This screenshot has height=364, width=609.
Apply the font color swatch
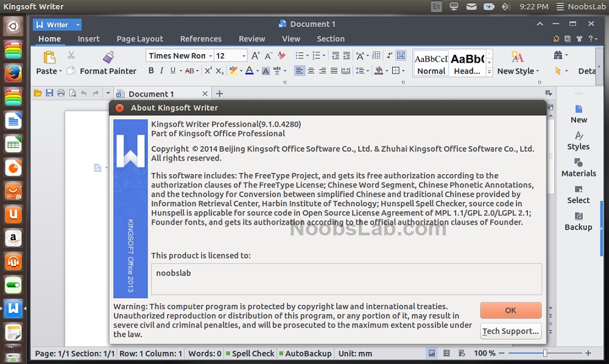pos(249,71)
